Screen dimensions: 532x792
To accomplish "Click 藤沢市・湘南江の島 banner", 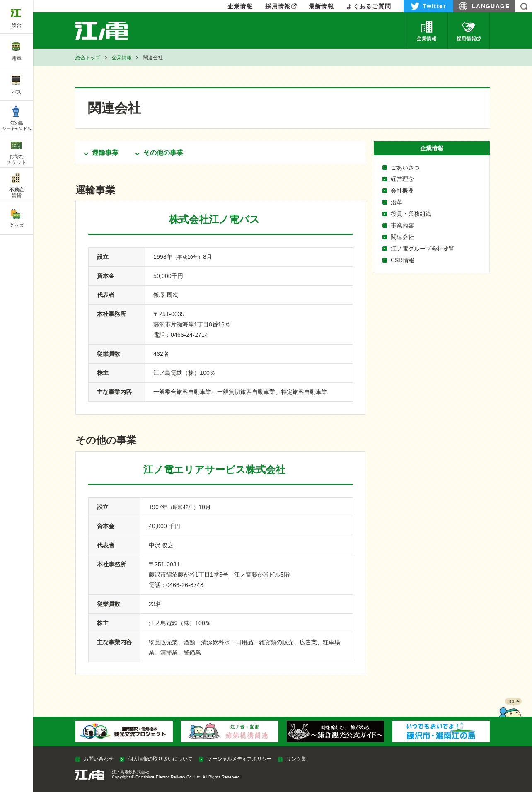I will 441,732.
